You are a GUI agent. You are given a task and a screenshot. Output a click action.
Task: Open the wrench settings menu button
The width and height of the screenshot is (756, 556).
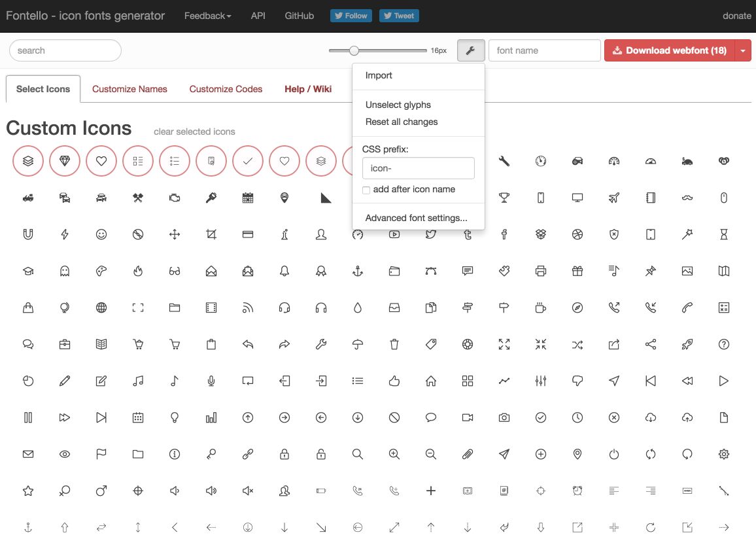pyautogui.click(x=471, y=50)
